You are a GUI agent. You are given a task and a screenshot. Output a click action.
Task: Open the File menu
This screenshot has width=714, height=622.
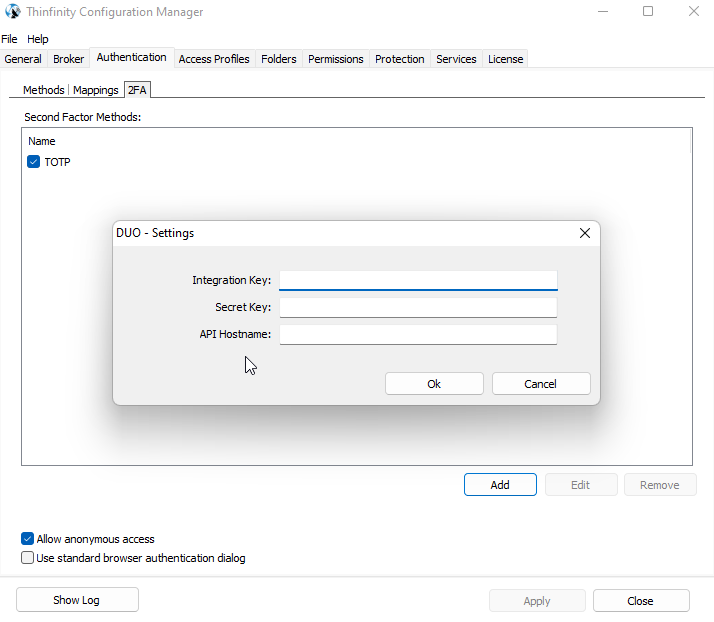tap(9, 39)
